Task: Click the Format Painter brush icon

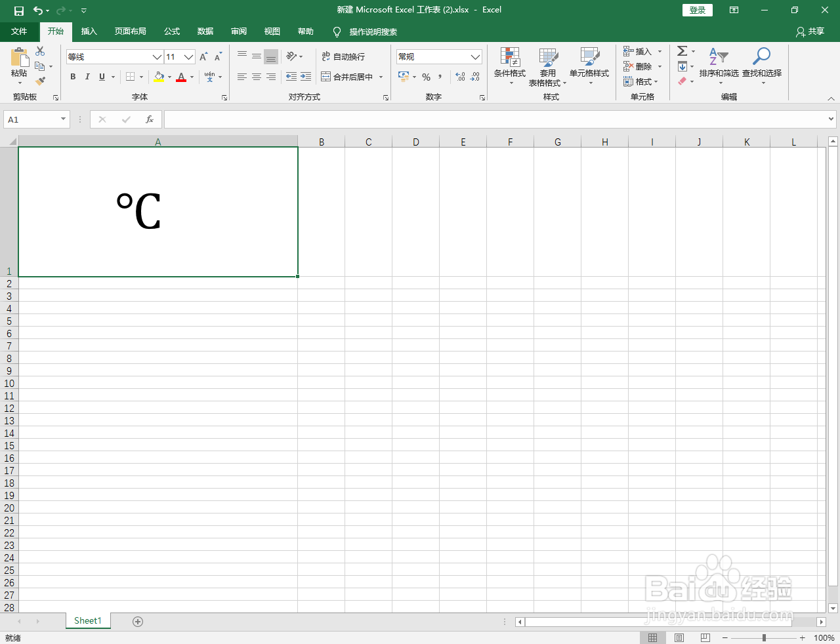Action: pos(40,81)
